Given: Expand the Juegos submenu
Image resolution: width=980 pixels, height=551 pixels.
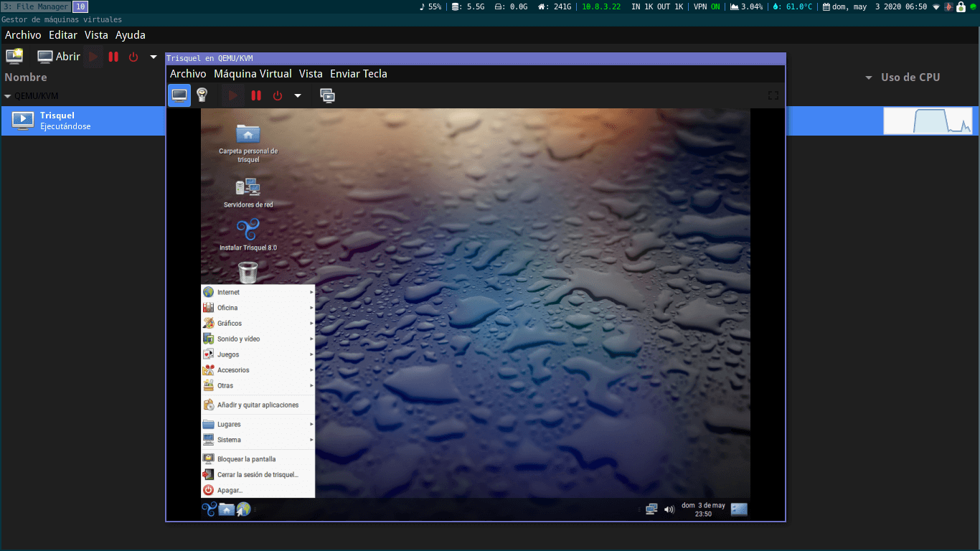Looking at the screenshot, I should click(258, 354).
